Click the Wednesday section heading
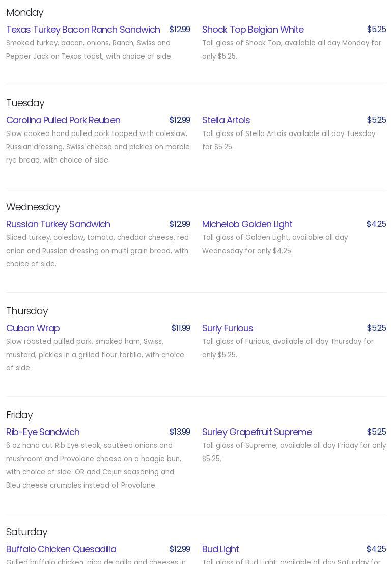Image resolution: width=392 pixels, height=564 pixels. (33, 207)
